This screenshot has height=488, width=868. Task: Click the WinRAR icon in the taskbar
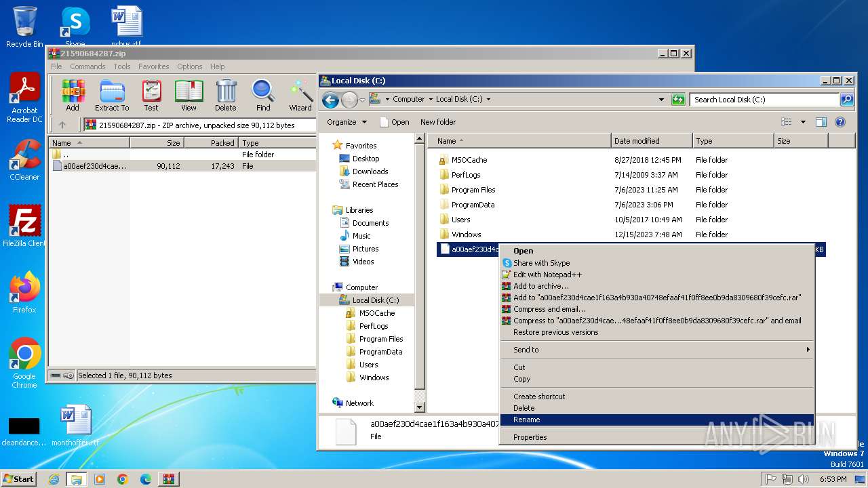pyautogui.click(x=168, y=479)
